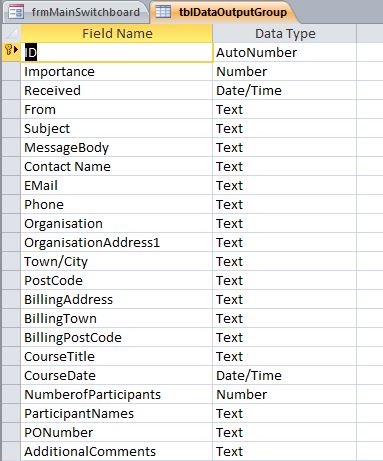Click the Text type for BillingPostCode

pos(284,337)
